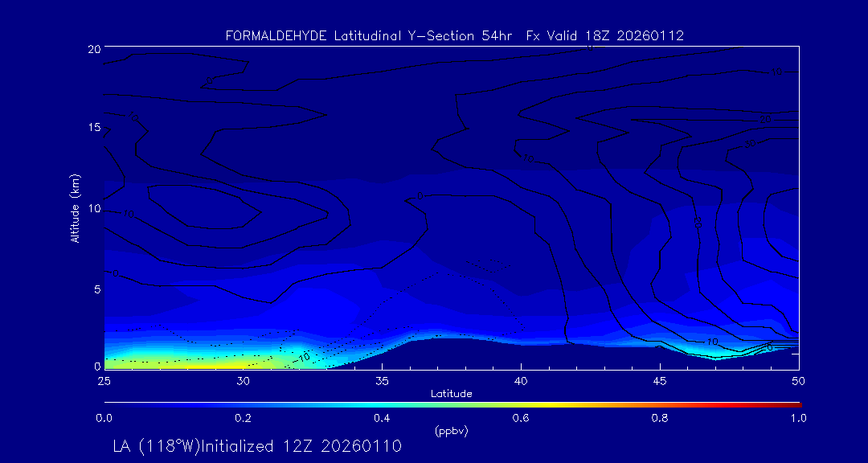
Task: Click latitude axis tick label 50
Action: 798,381
